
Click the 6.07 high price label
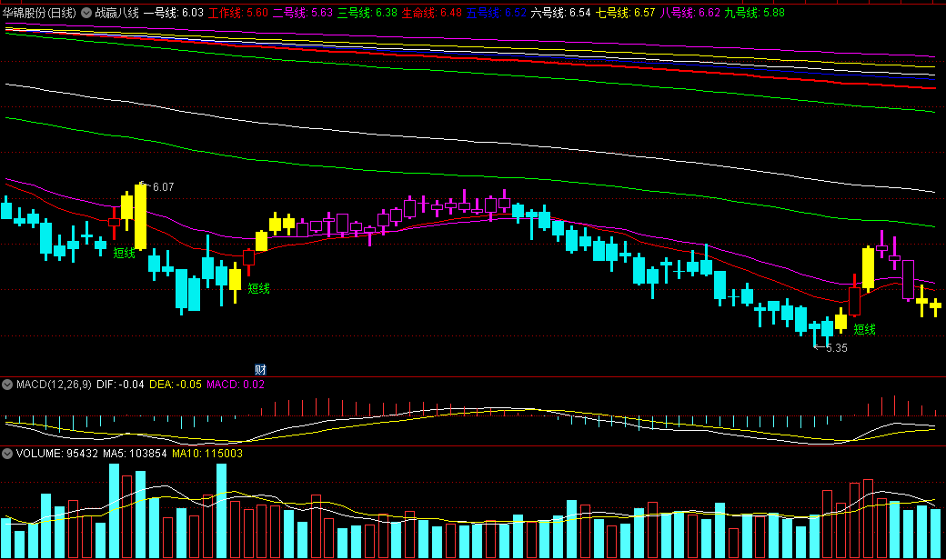163,187
